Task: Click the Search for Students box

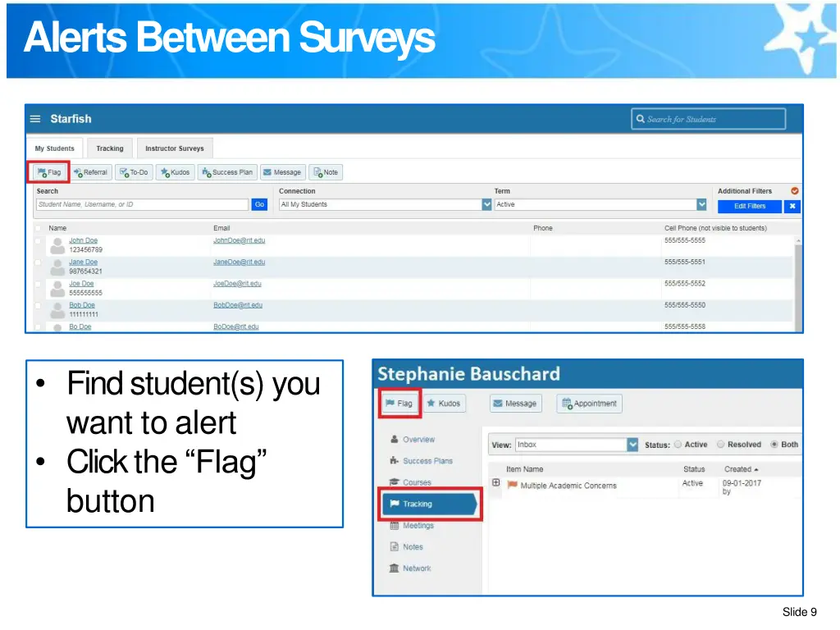Action: point(708,119)
